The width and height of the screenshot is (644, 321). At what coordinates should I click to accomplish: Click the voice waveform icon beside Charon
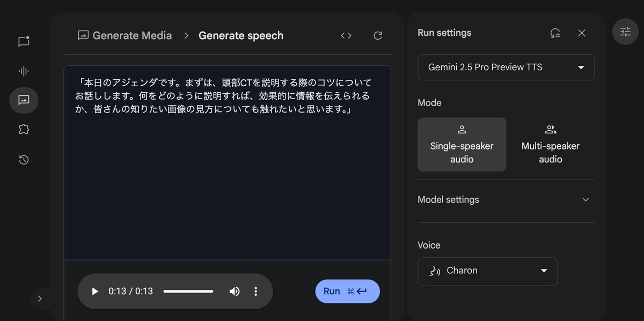click(x=435, y=271)
